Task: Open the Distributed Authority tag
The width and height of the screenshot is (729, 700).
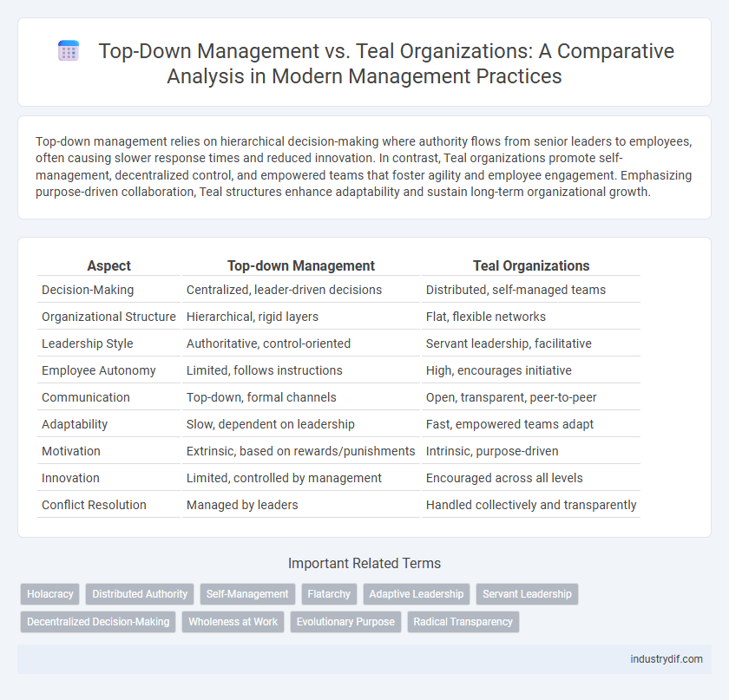Action: (x=140, y=594)
